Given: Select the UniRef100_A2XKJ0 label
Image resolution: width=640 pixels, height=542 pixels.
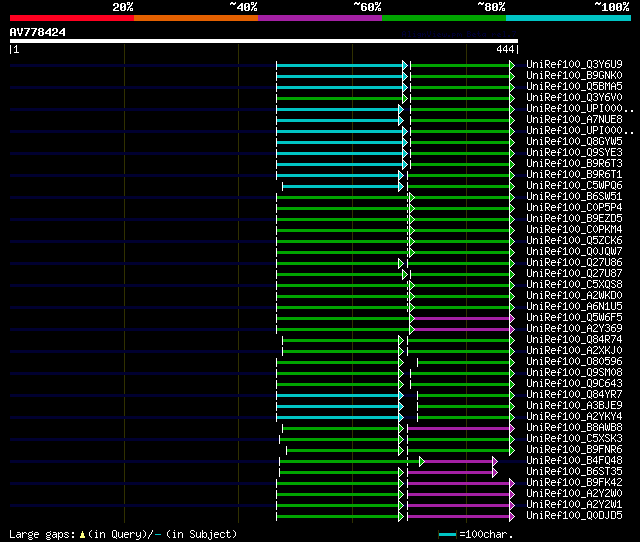Looking at the screenshot, I should click(x=574, y=351).
